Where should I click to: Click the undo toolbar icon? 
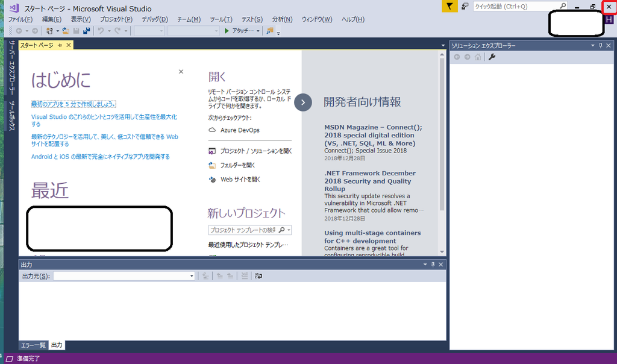(x=101, y=31)
